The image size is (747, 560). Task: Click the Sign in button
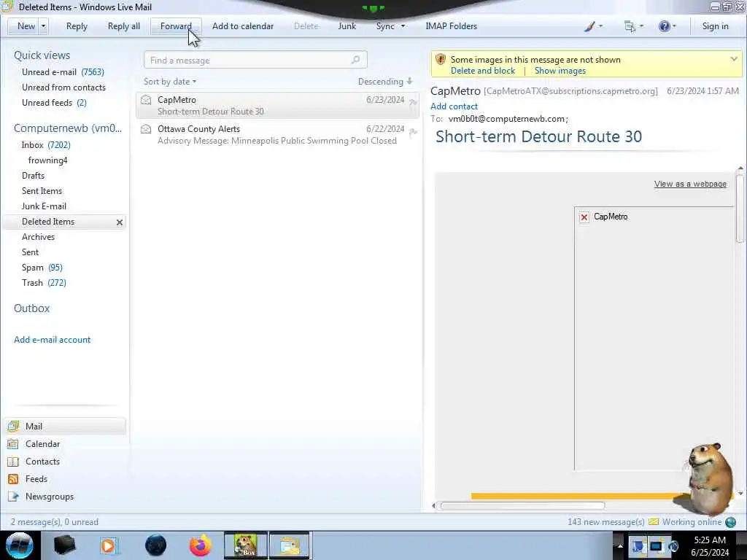pyautogui.click(x=715, y=26)
